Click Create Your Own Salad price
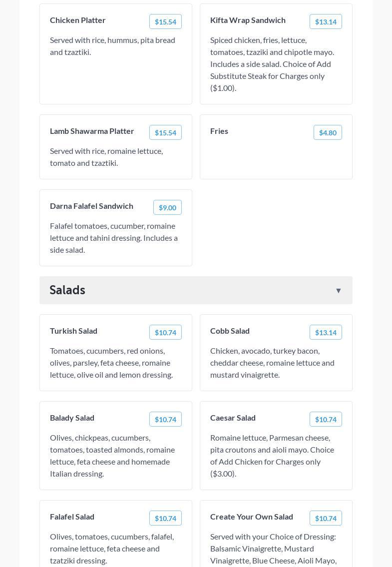The height and width of the screenshot is (567, 392). click(x=326, y=518)
